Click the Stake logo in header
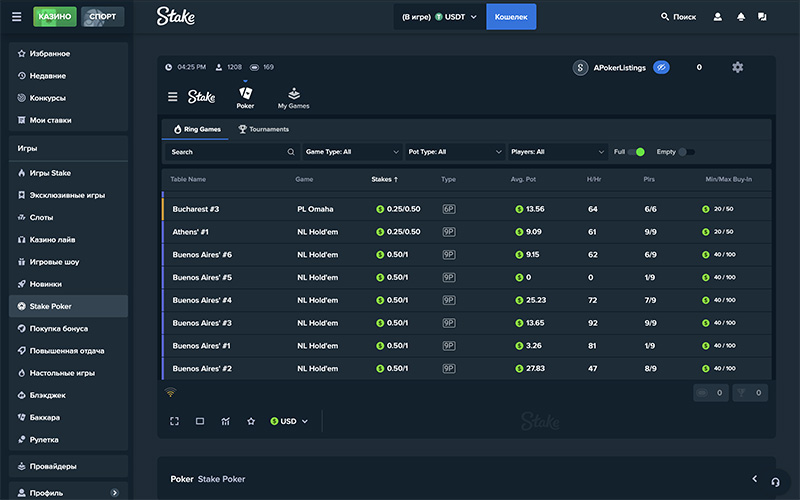The image size is (800, 500). [x=176, y=16]
